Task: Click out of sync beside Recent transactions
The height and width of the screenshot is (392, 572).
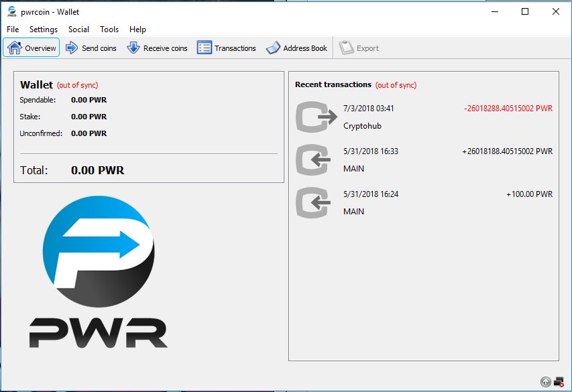Action: (x=396, y=85)
